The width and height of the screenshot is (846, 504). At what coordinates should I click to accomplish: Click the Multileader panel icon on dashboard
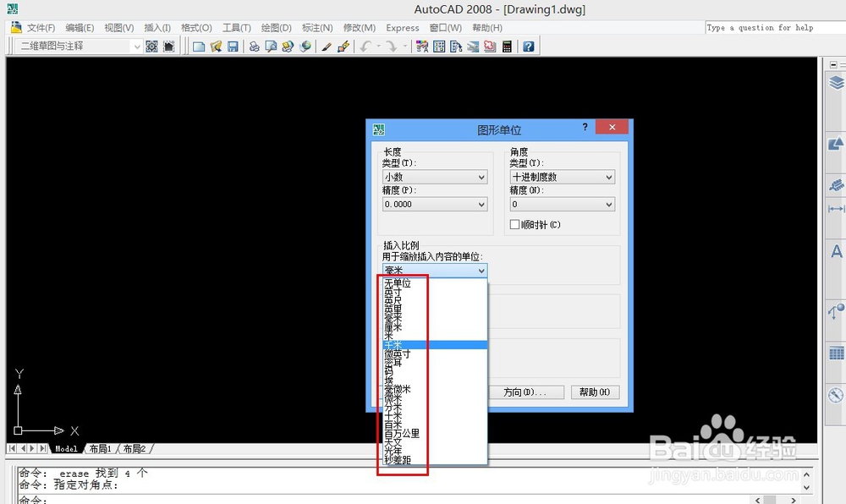coord(837,310)
